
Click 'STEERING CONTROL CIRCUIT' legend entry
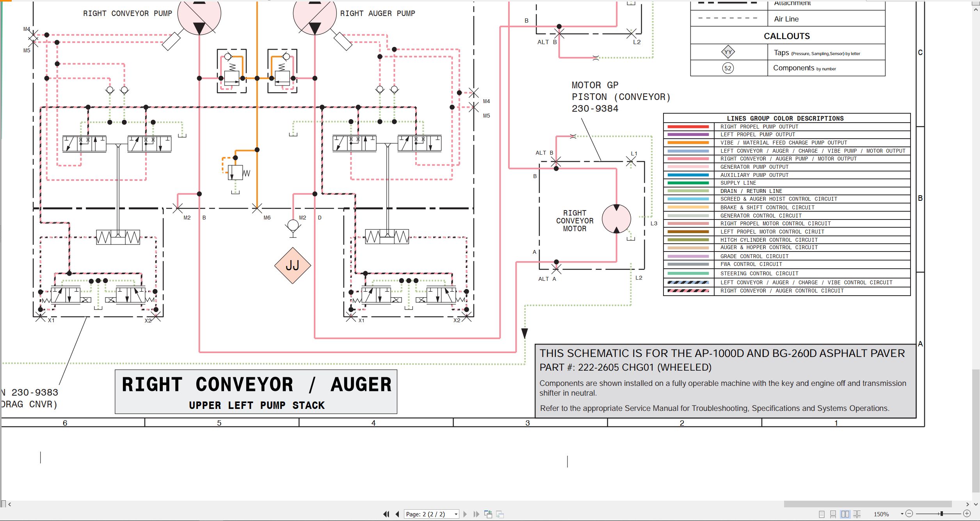pyautogui.click(x=759, y=274)
